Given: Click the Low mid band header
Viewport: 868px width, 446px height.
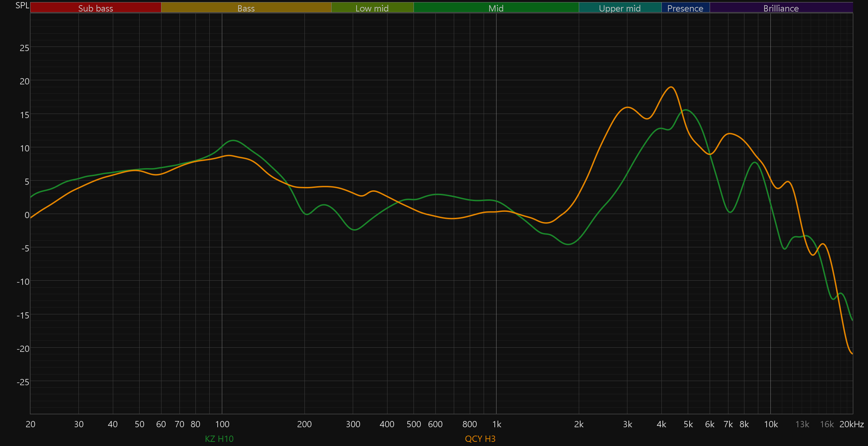Looking at the screenshot, I should click(372, 8).
